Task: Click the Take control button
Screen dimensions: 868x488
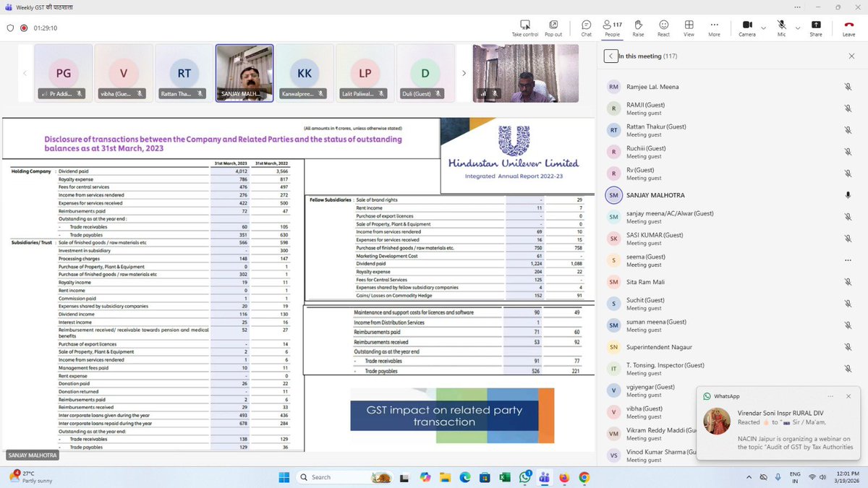Action: coord(525,27)
